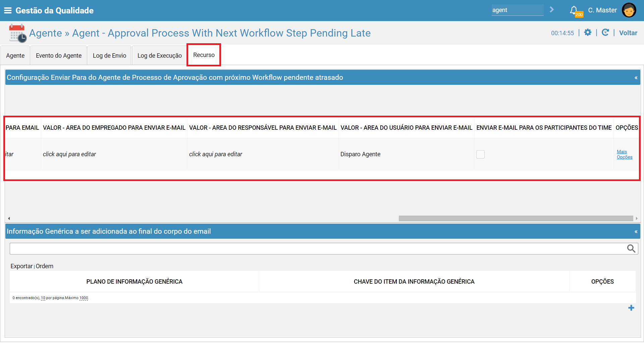This screenshot has width=644, height=343.
Task: Add generic information with plus icon
Action: (x=631, y=308)
